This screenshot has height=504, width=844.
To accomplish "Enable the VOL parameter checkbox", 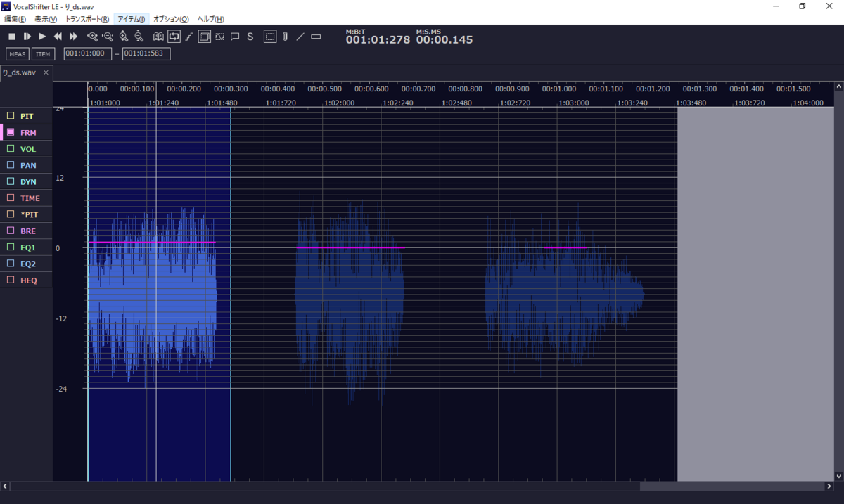I will tap(11, 148).
